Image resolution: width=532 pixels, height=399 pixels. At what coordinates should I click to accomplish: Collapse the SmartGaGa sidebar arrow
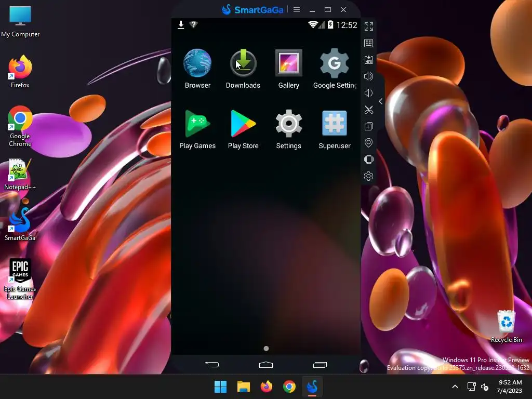[x=381, y=101]
